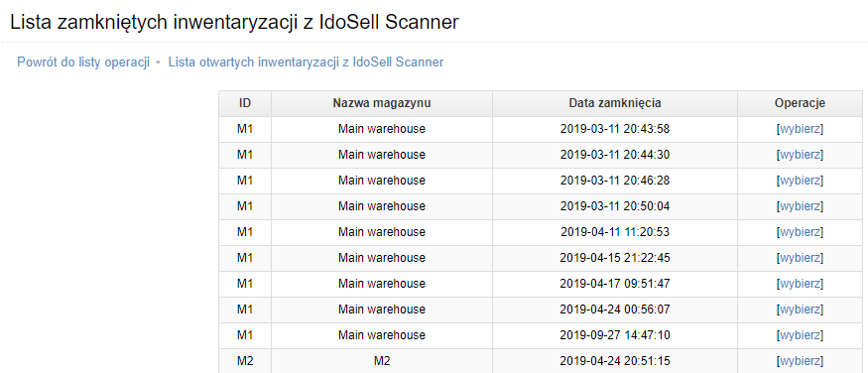Image resolution: width=868 pixels, height=373 pixels.
Task: Click wybierz for the 2019-03-11 20:50:04 row
Action: (800, 206)
